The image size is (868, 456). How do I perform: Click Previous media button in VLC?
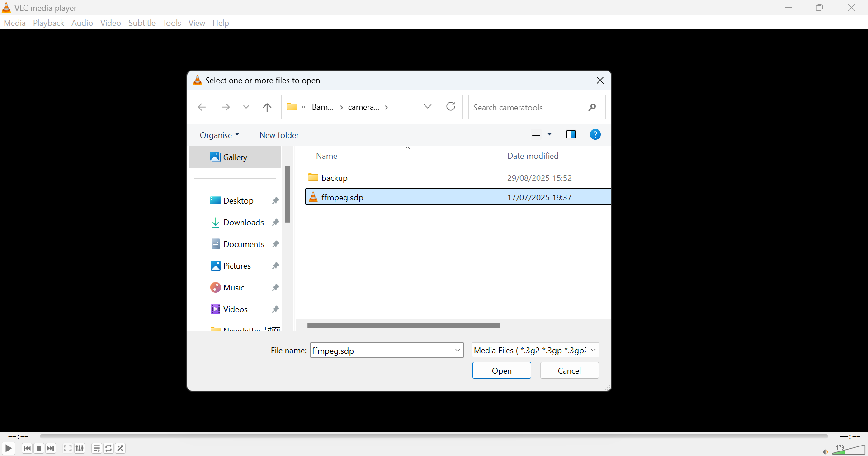(x=27, y=448)
